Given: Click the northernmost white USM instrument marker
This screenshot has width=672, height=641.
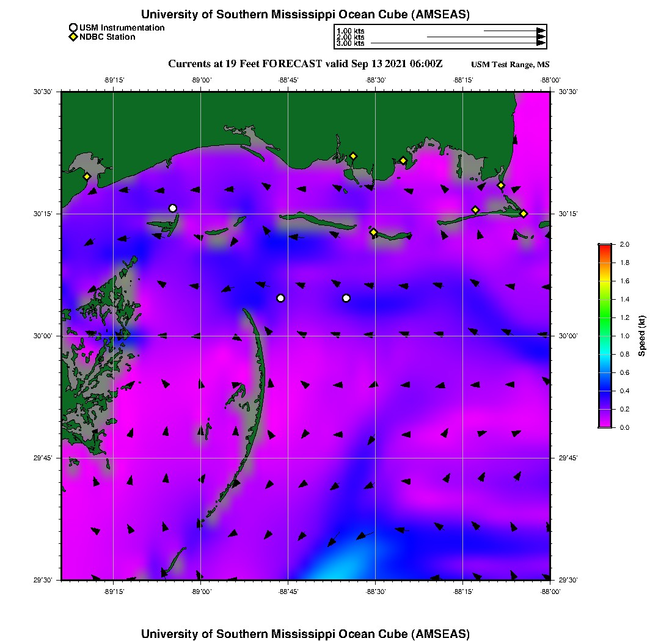Looking at the screenshot, I should [173, 208].
